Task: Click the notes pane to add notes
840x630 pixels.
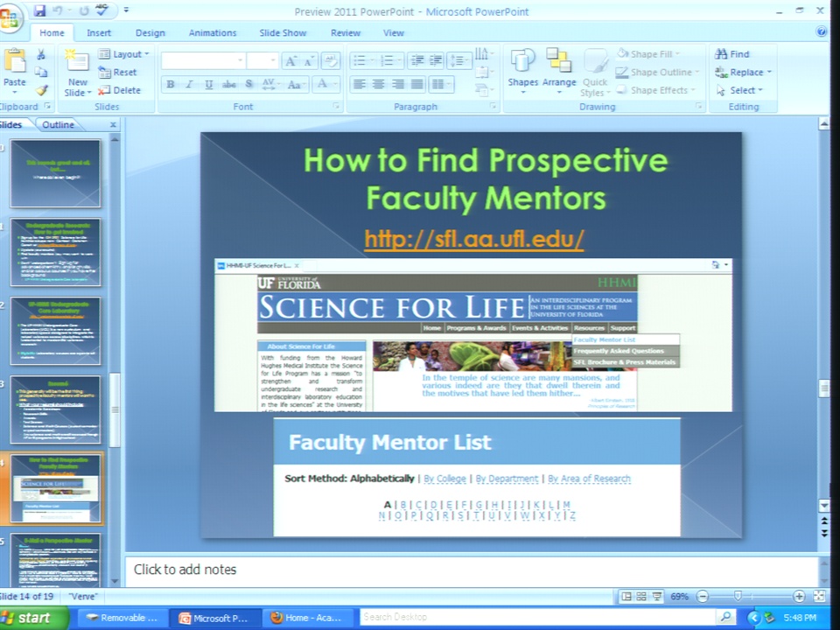Action: pyautogui.click(x=472, y=570)
